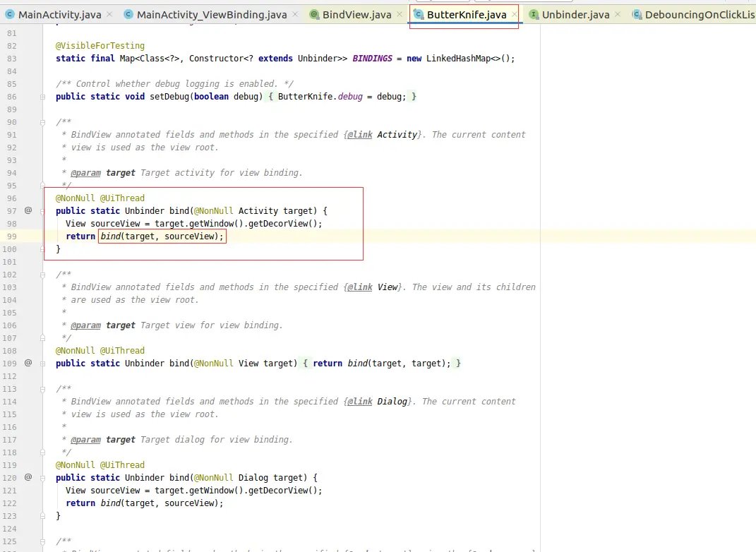The image size is (756, 552).
Task: Click the @VisibleForTesting annotation
Action: [x=100, y=45]
